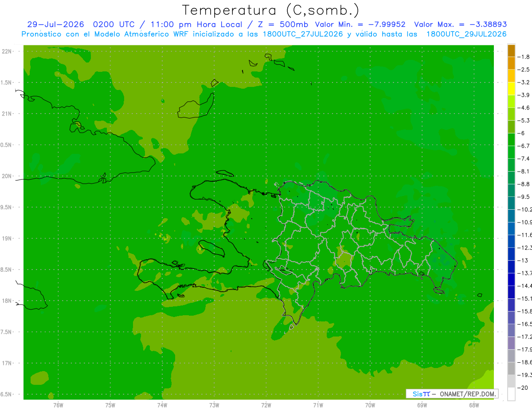Click the '74W' longitude label
532x411 pixels.
coord(162,405)
